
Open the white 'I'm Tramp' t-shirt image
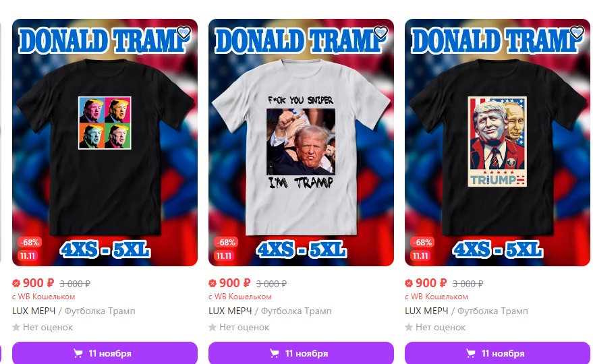[301, 142]
